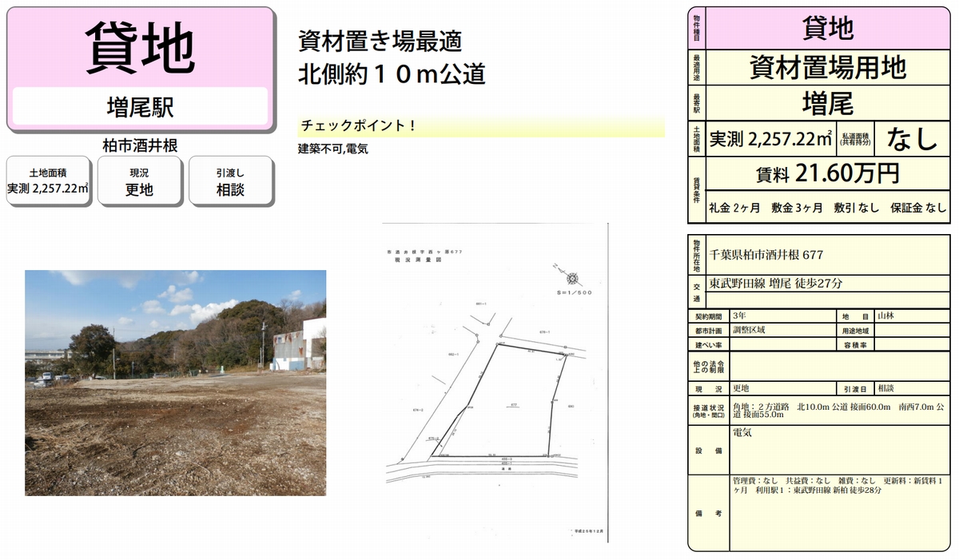The image size is (959, 560).
Task: Click the yellow チェックポイント！ bar
Action: 481,126
